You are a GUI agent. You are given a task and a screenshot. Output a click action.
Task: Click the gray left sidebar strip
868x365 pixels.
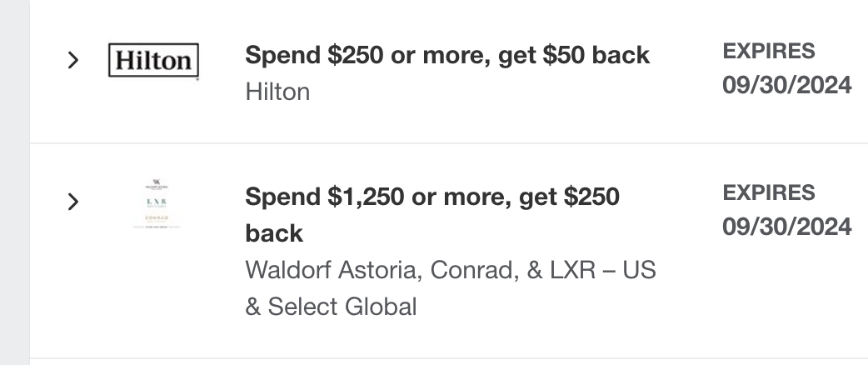click(14, 182)
